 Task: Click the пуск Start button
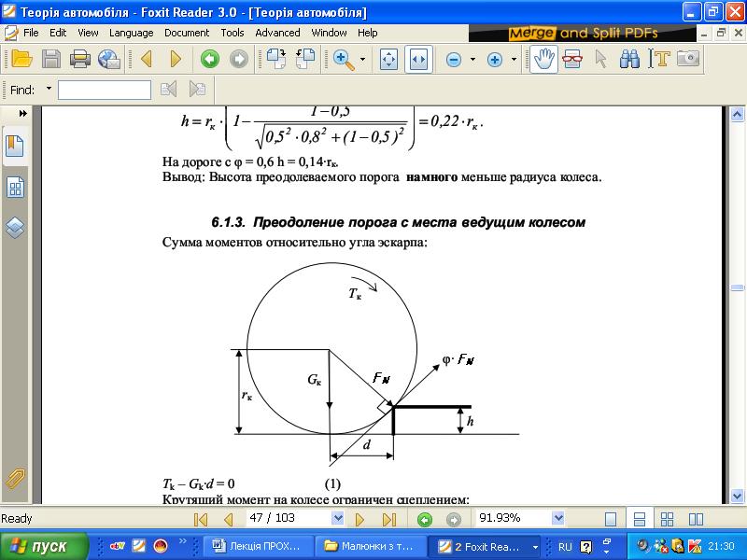pyautogui.click(x=43, y=546)
